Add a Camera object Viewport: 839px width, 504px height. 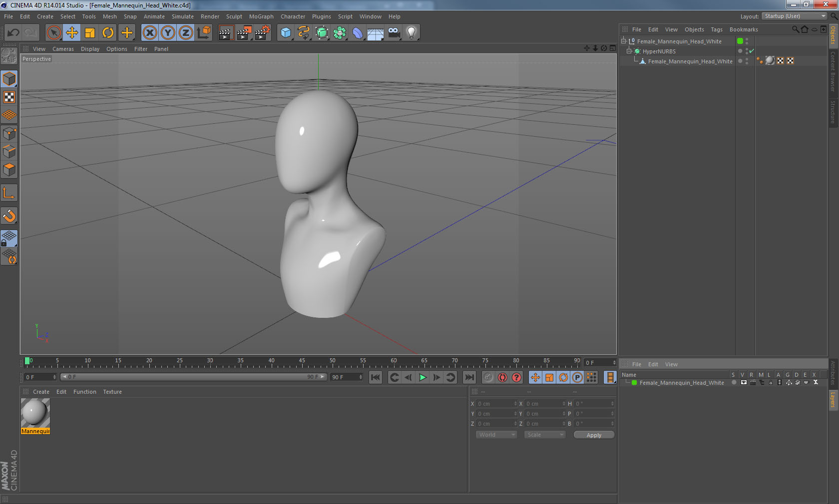pyautogui.click(x=394, y=33)
